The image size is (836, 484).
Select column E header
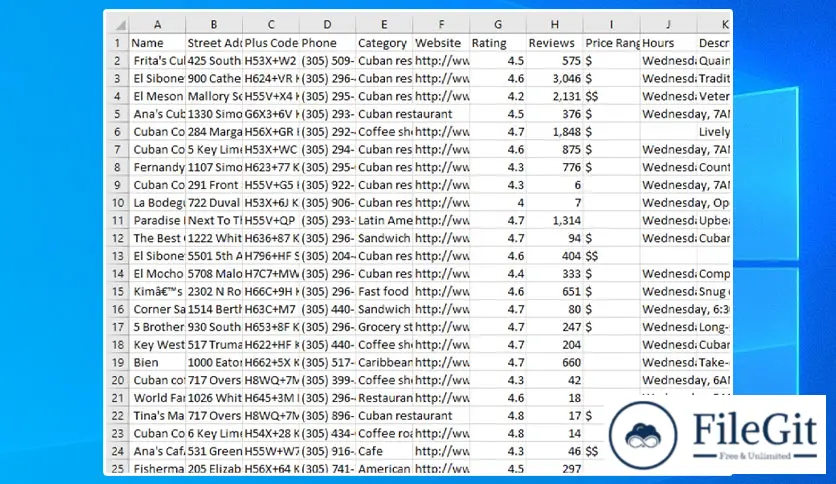(x=384, y=25)
